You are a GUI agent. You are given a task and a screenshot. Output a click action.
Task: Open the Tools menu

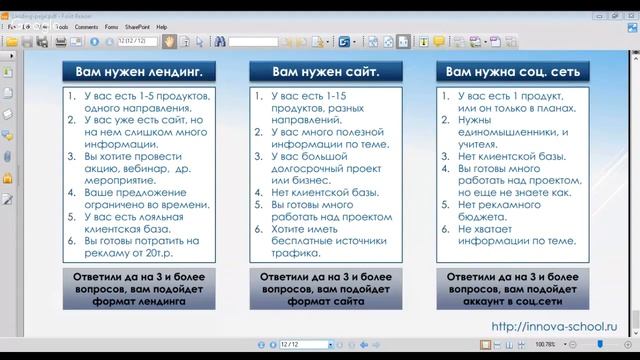[62, 27]
